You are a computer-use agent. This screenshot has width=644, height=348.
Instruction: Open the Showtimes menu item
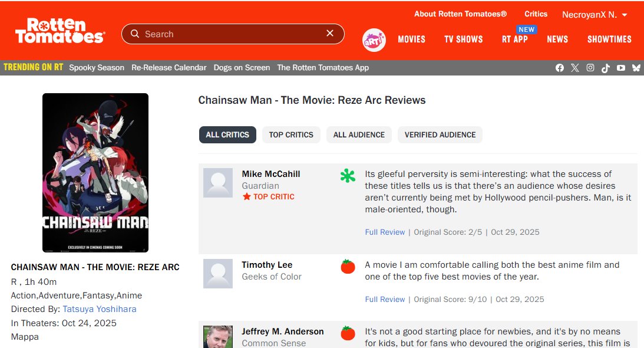point(609,40)
